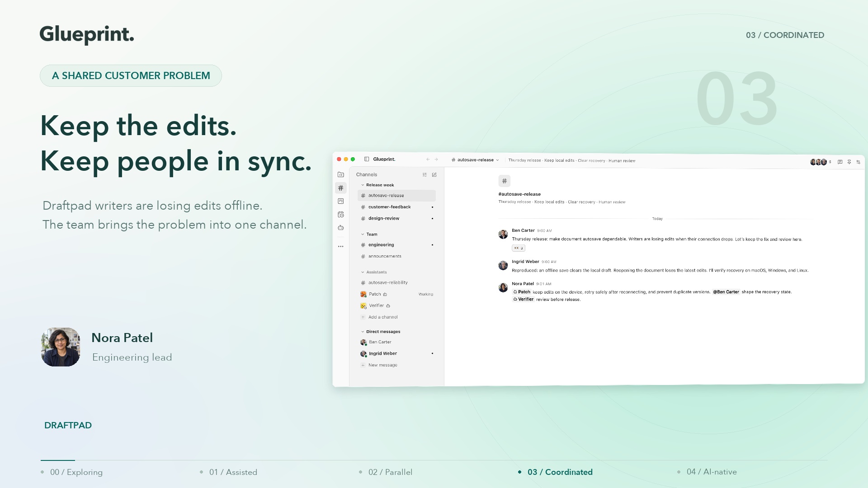Open the customer-feedback channel
The height and width of the screenshot is (488, 868).
(396, 207)
